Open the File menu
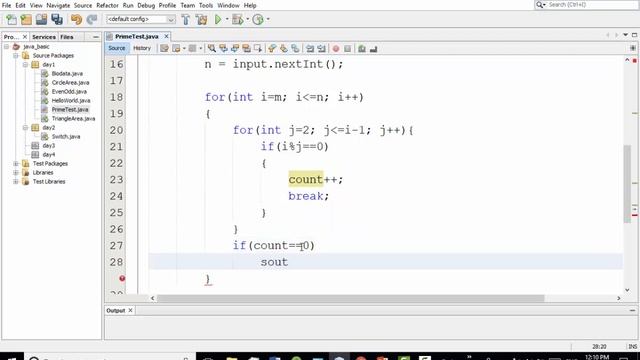 coord(7,5)
